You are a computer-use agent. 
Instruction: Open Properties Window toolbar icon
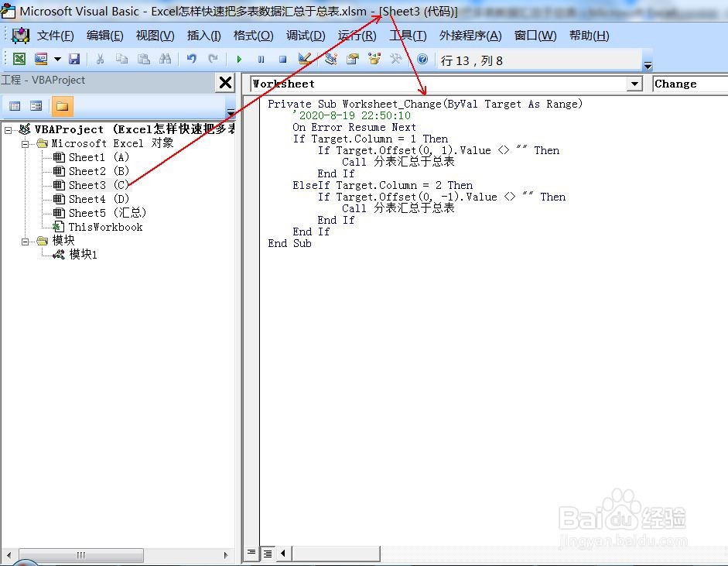[353, 59]
